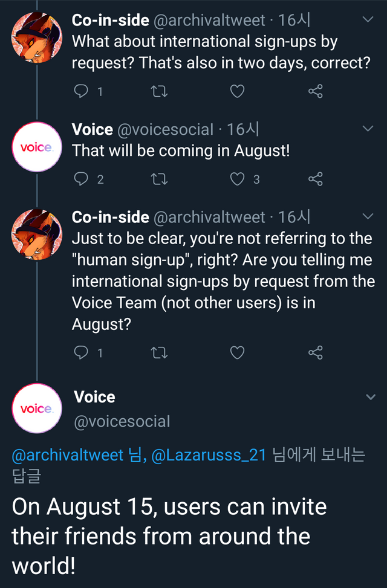Like the first Co-in-side tweet
Image resolution: width=387 pixels, height=588 pixels.
point(238,91)
